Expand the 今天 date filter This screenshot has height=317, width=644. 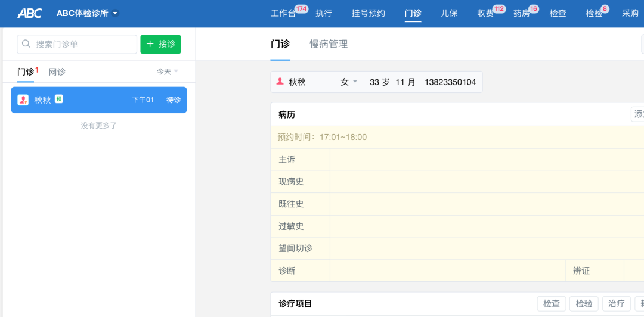tap(167, 72)
